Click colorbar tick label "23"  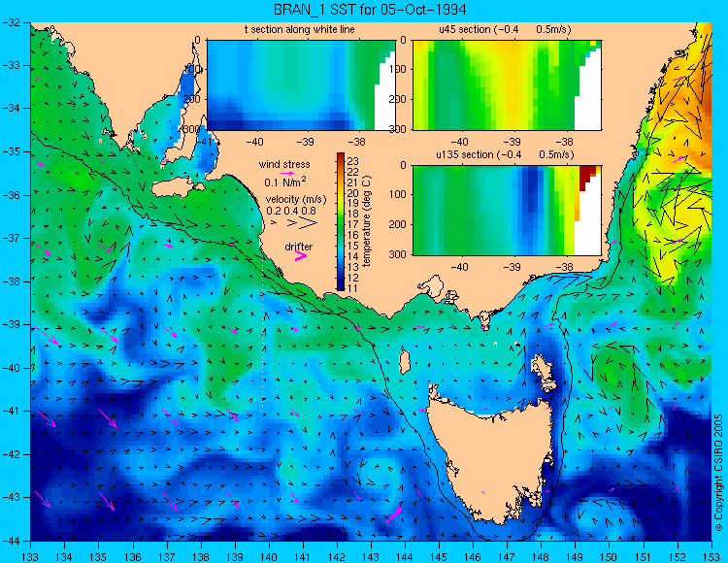353,161
